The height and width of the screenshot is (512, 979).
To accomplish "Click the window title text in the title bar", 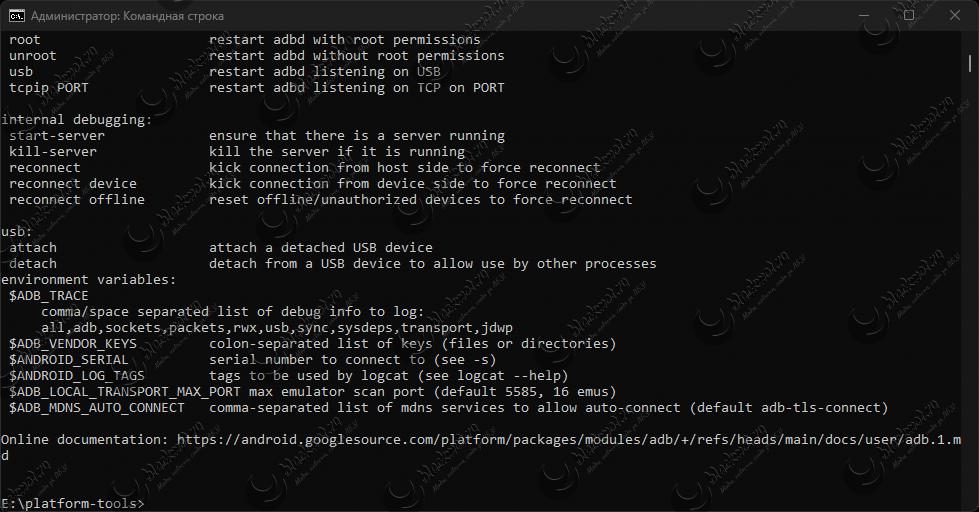I will coord(127,16).
